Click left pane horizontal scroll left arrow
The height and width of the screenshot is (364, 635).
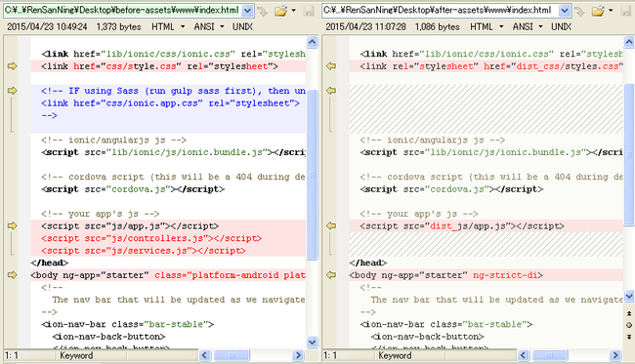[204, 355]
